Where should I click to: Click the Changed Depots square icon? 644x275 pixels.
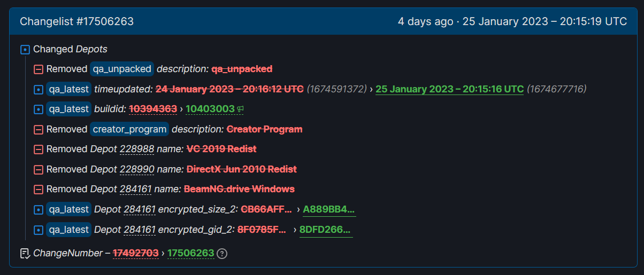click(25, 50)
